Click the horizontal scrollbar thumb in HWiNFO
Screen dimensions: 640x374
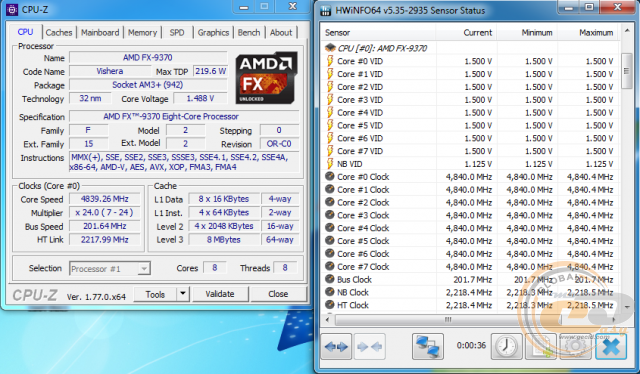[x=448, y=320]
